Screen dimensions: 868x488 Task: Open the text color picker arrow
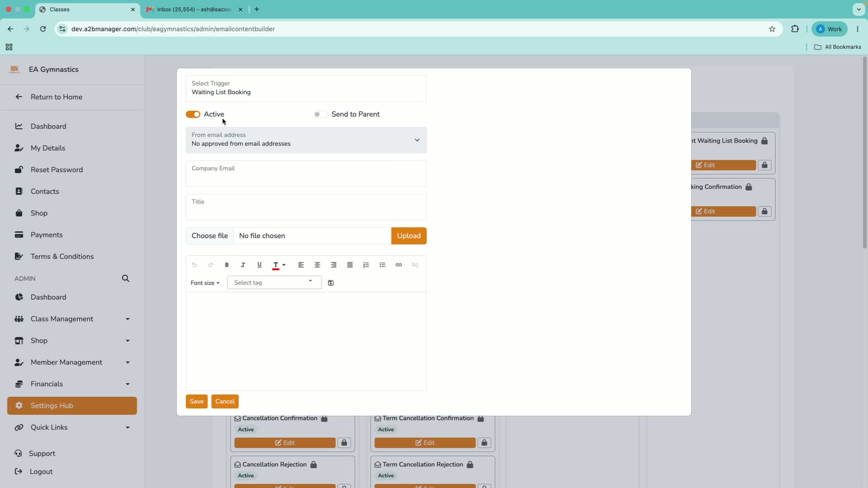[284, 265]
